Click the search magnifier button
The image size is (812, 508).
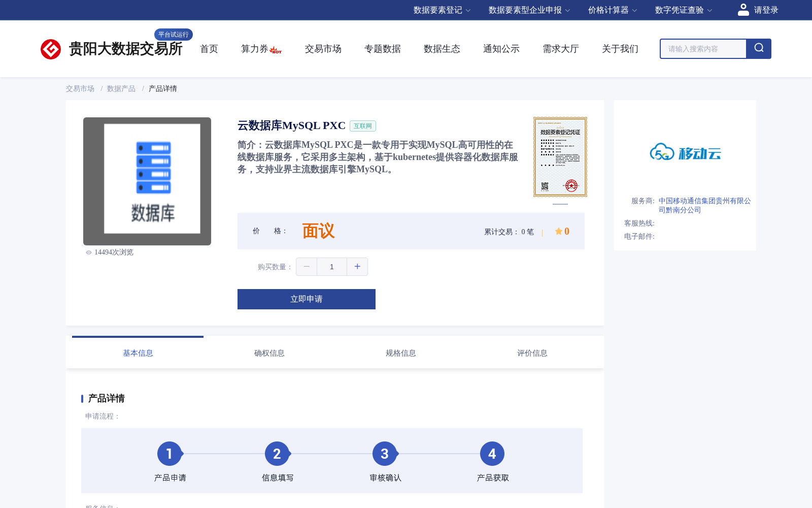[x=759, y=49]
